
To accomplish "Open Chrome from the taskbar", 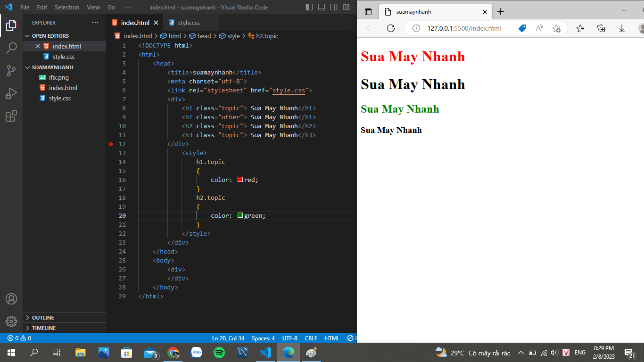I will point(173,352).
